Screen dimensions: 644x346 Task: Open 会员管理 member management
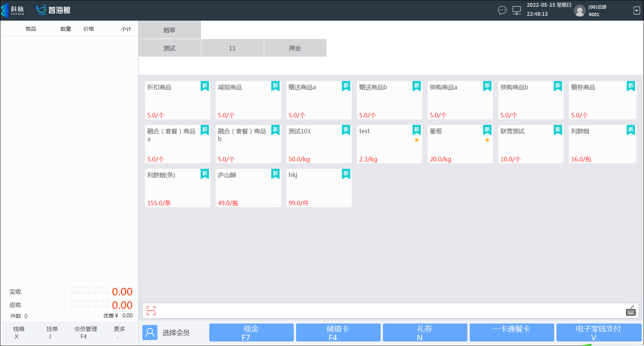[x=85, y=332]
